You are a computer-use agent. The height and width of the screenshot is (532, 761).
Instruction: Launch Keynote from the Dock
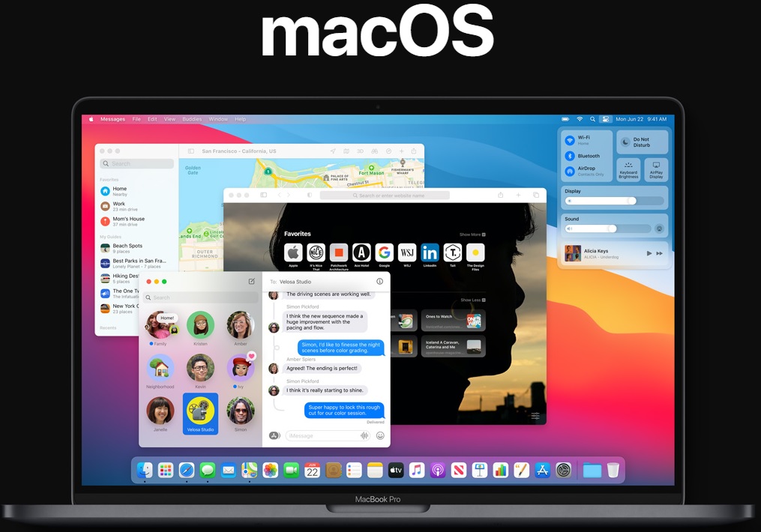click(x=480, y=470)
